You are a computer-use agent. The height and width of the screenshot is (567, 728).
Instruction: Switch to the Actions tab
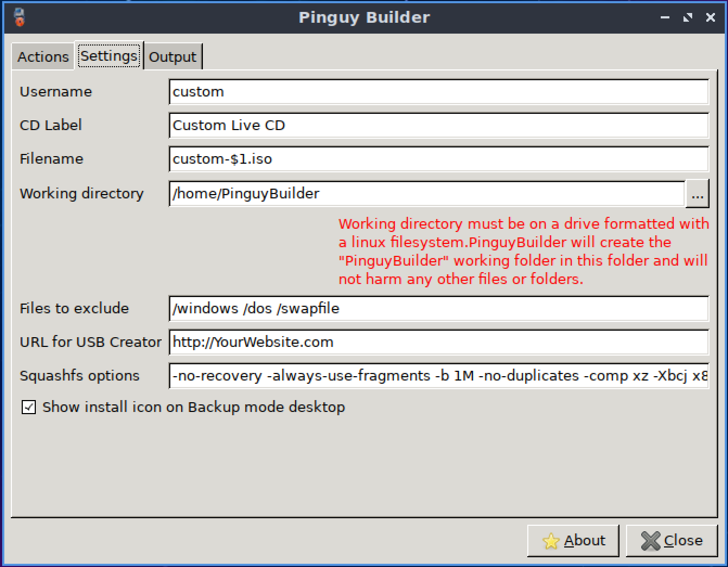(x=43, y=56)
